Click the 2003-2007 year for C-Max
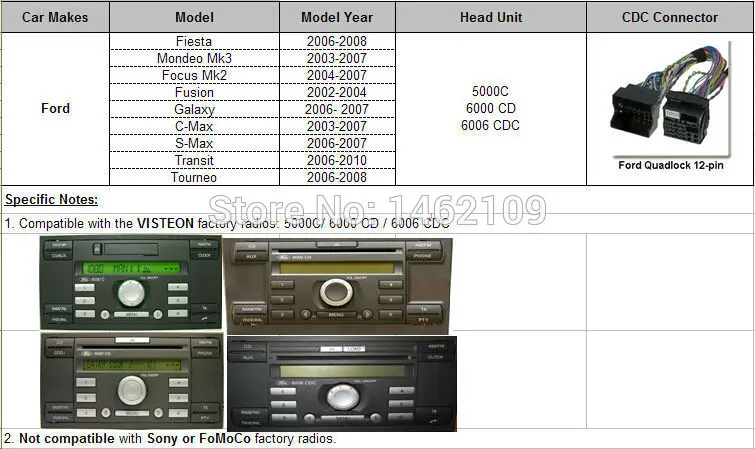The image size is (755, 449). click(337, 126)
